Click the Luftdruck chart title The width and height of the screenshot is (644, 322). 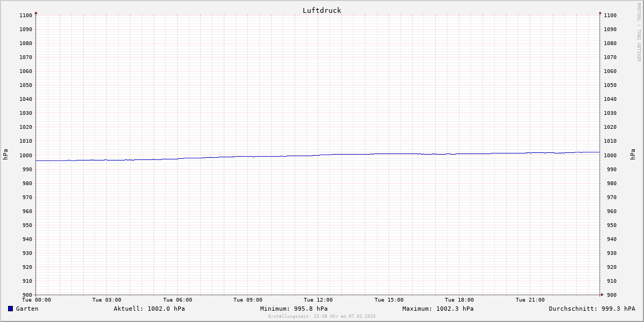322,10
